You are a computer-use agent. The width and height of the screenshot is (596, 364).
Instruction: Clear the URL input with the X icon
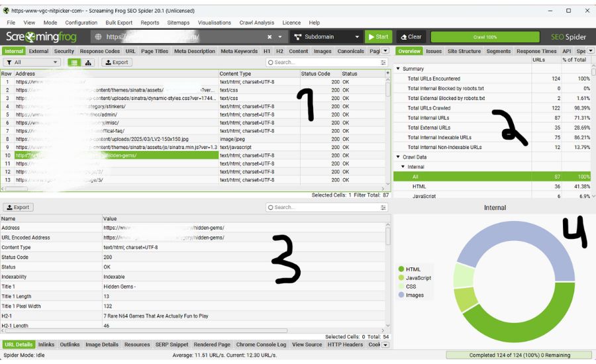270,37
